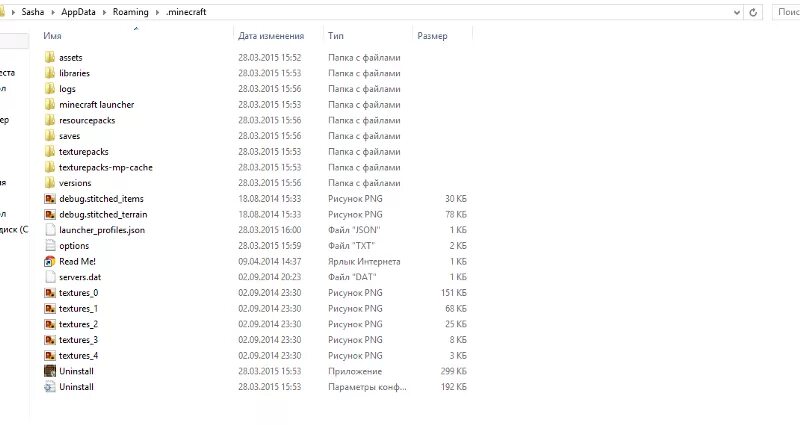Click the texturepacks-mp-cache folder icon
The height and width of the screenshot is (425, 800).
pos(49,167)
